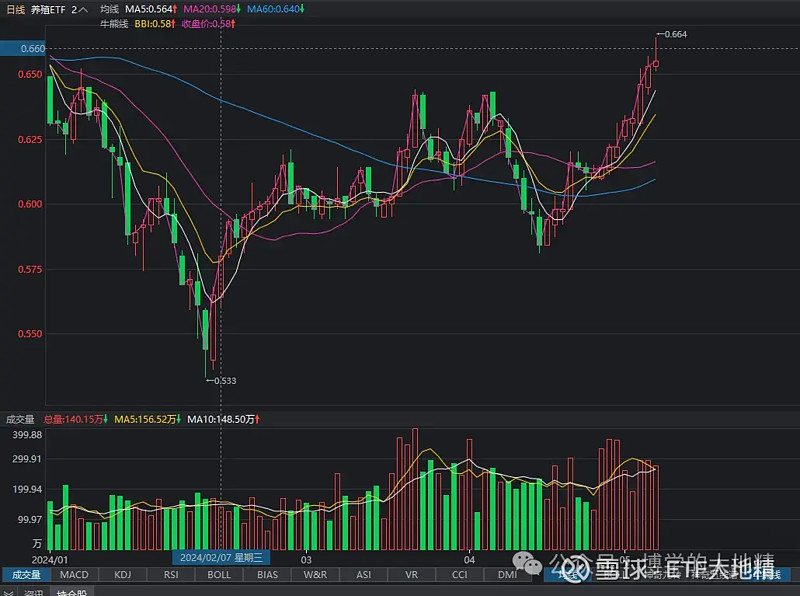This screenshot has width=800, height=596.
Task: Click the red arrow next to BBI:0.58
Action: coord(171,26)
